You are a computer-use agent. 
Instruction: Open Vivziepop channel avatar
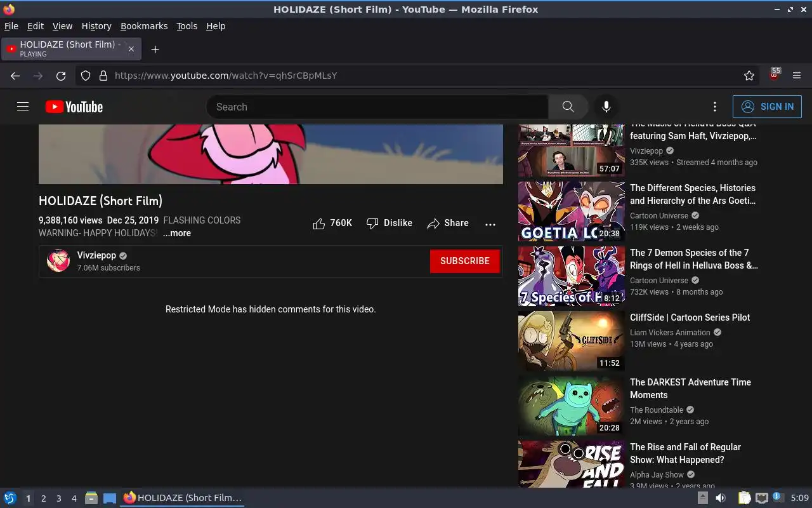58,260
